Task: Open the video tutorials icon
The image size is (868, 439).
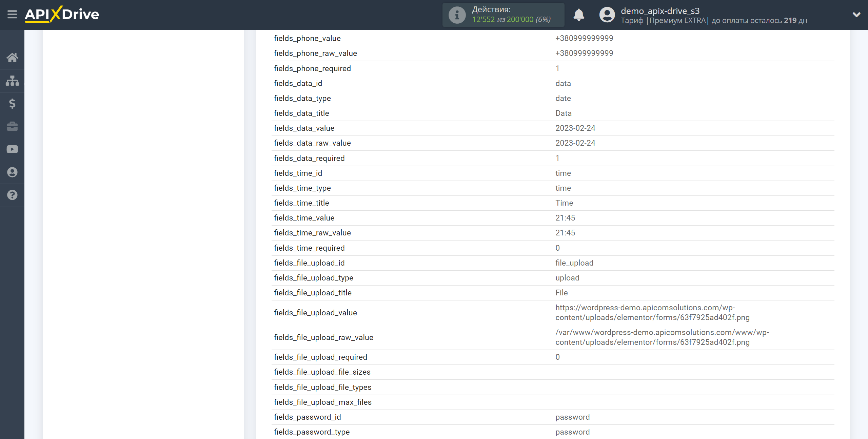Action: coord(12,149)
